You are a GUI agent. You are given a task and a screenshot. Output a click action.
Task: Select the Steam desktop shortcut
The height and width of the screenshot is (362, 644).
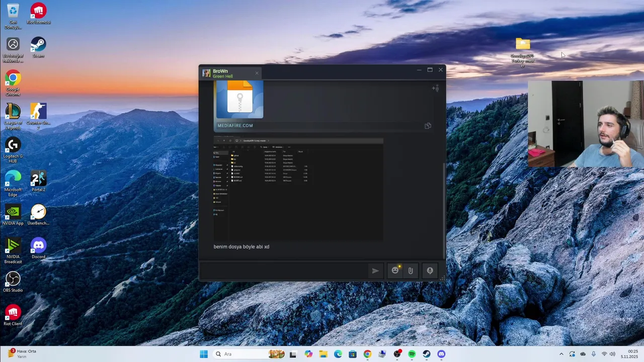pos(38,48)
